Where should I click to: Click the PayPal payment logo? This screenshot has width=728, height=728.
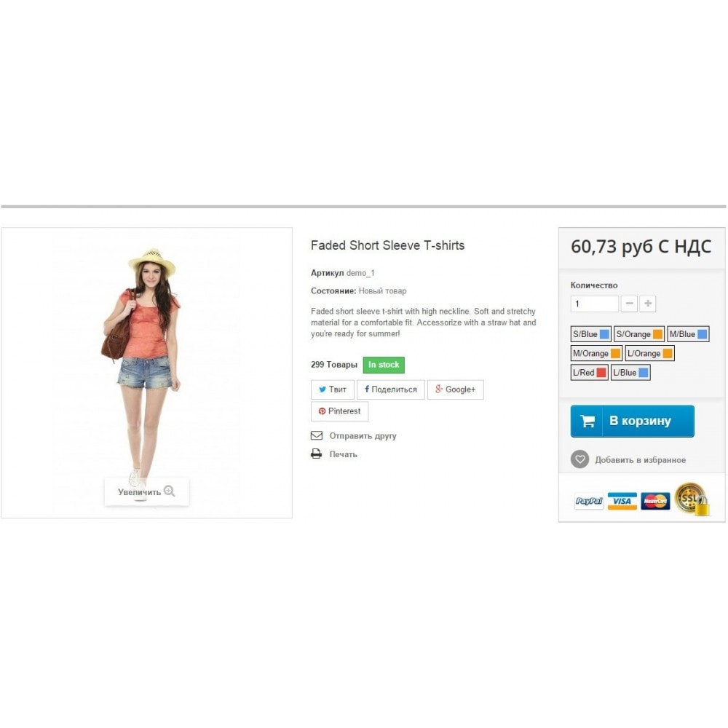pos(589,501)
